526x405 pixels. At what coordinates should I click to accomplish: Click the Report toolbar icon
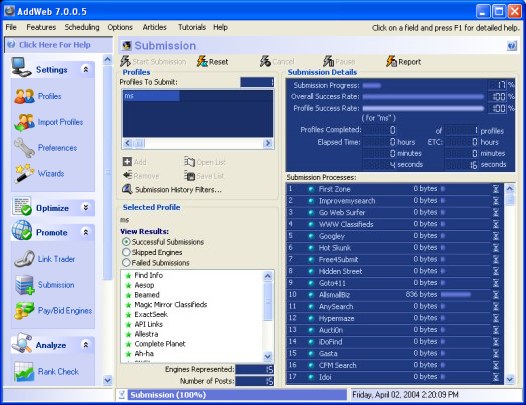391,61
